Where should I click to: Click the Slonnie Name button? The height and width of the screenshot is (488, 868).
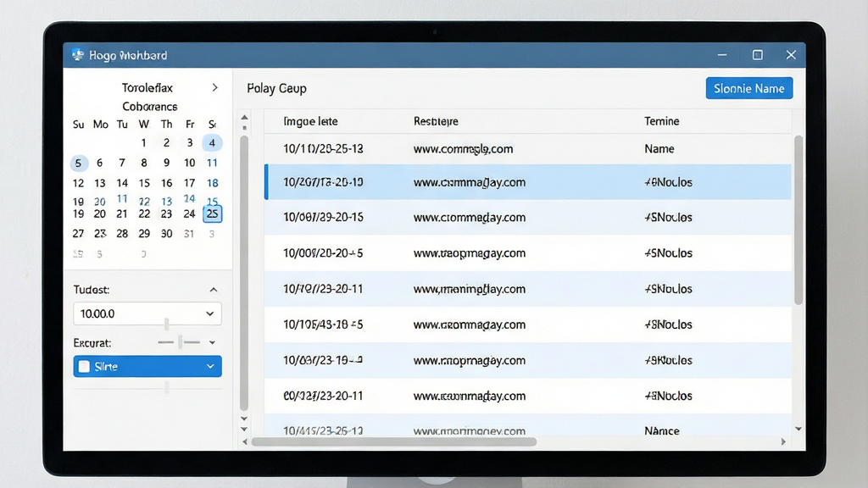(x=749, y=88)
